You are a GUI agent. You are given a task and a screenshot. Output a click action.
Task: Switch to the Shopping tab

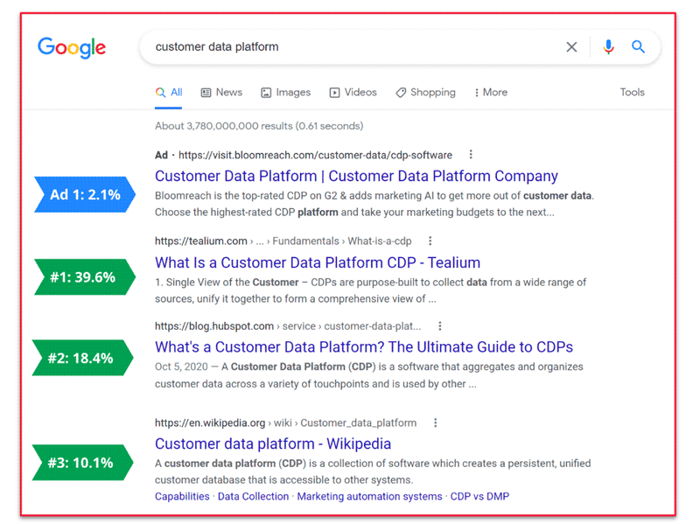click(425, 92)
